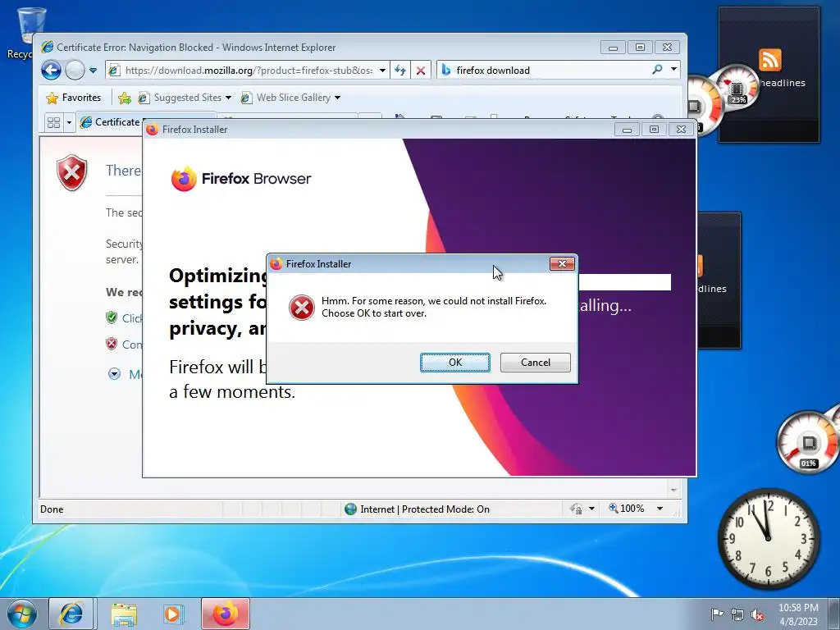Viewport: 840px width, 630px height.
Task: Click the Action Center flag tray icon
Action: [717, 614]
